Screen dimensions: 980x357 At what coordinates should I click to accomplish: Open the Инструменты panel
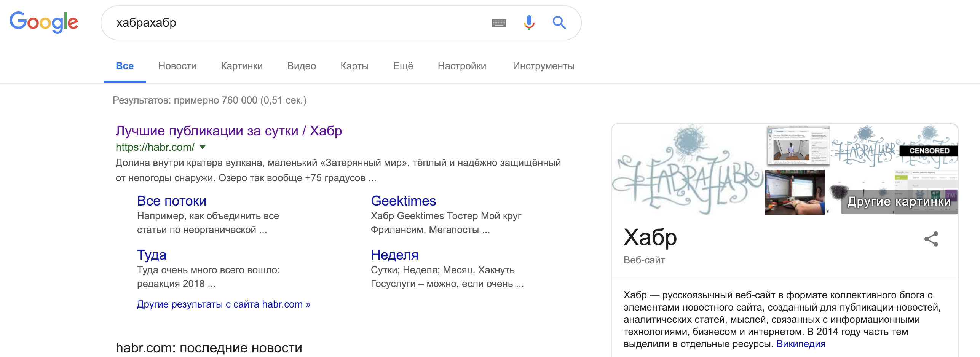[x=543, y=66]
